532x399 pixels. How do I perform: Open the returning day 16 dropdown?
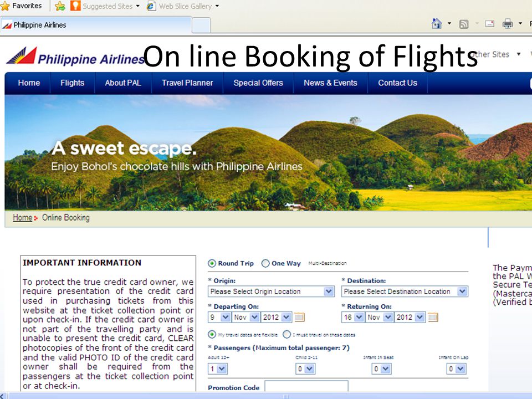[353, 317]
